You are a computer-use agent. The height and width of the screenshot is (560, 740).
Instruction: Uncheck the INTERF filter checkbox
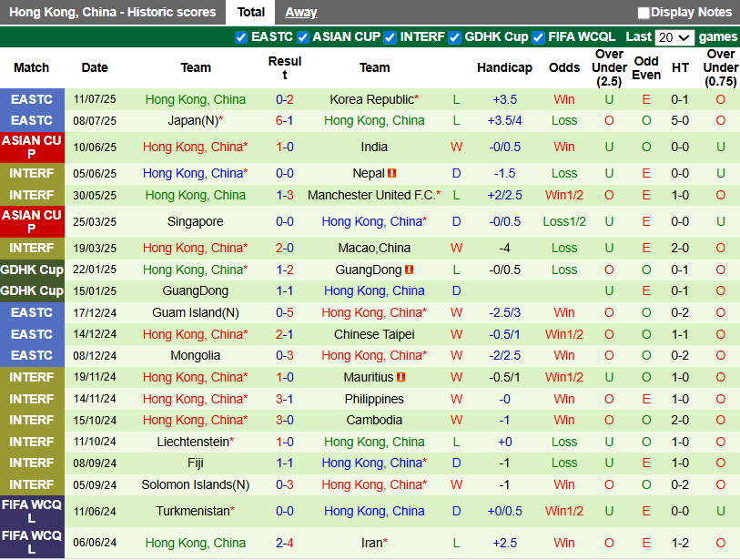click(390, 37)
